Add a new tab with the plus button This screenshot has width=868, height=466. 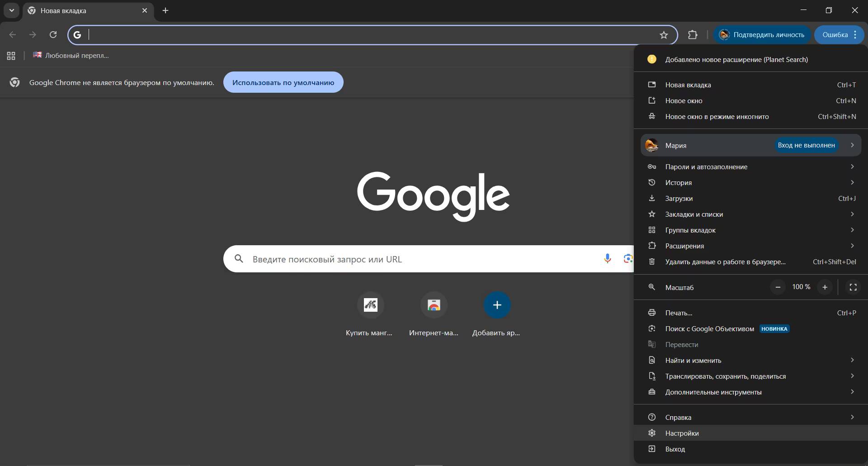[165, 10]
